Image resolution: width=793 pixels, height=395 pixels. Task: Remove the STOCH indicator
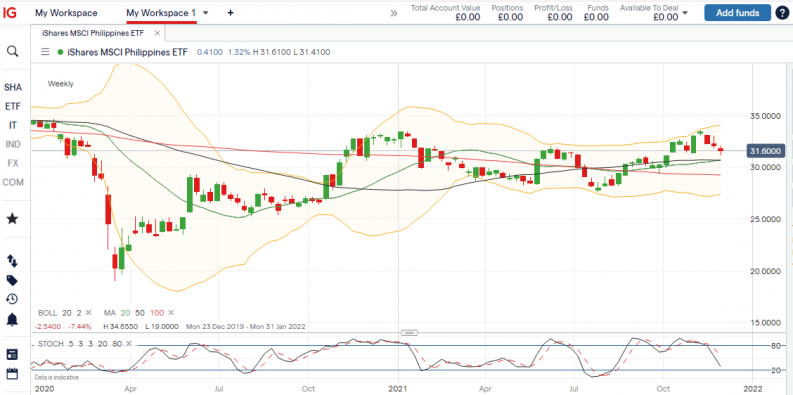pyautogui.click(x=128, y=344)
